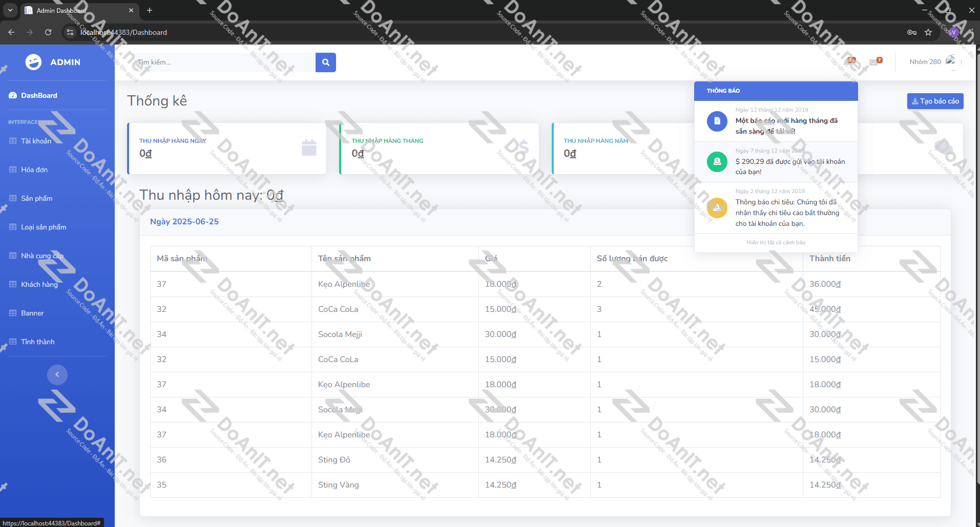
Task: Open the password key icon in address bar
Action: tap(912, 32)
